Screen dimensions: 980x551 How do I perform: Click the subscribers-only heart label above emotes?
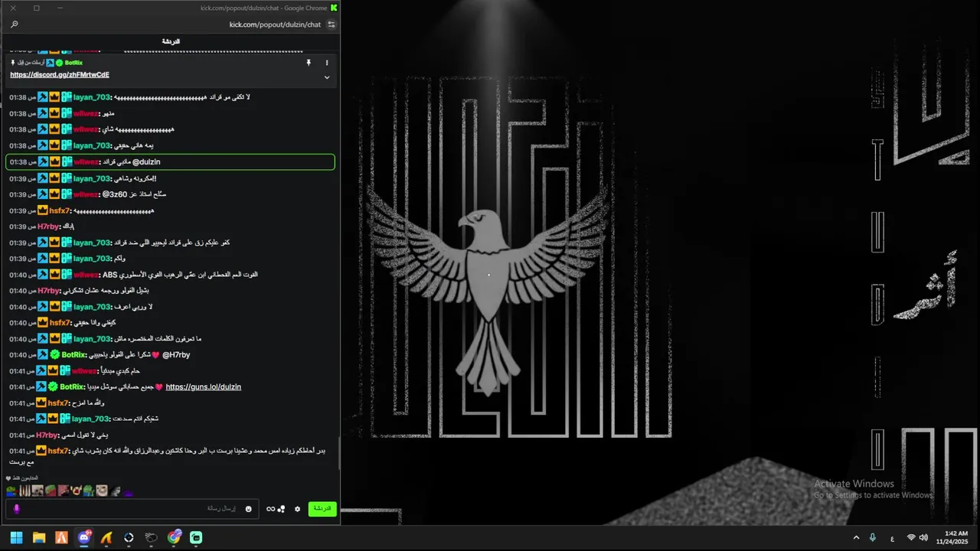pyautogui.click(x=21, y=478)
